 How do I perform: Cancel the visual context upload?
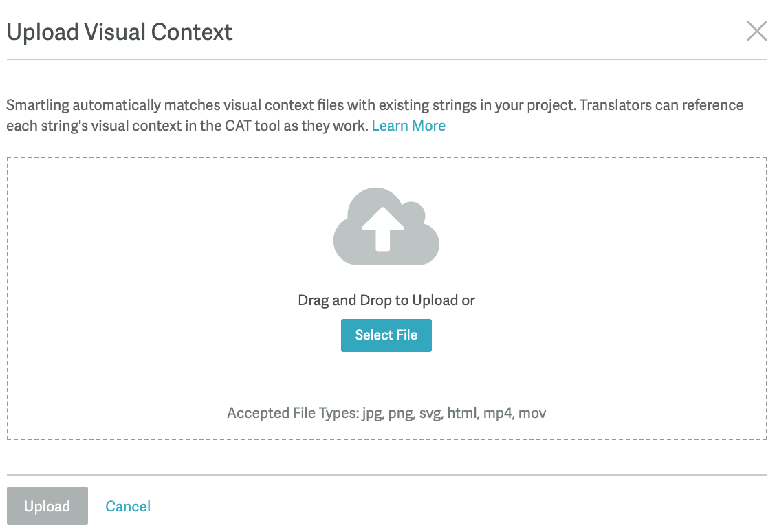128,507
